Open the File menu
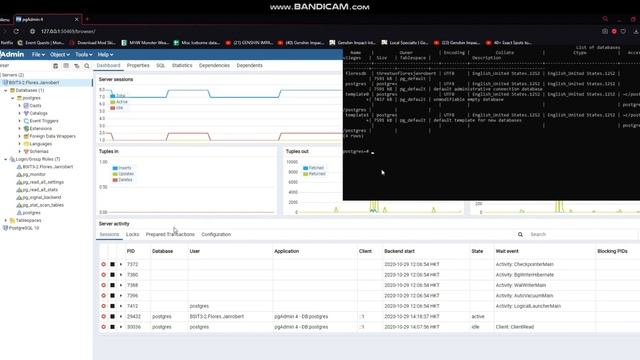The image size is (640, 360). [x=38, y=55]
